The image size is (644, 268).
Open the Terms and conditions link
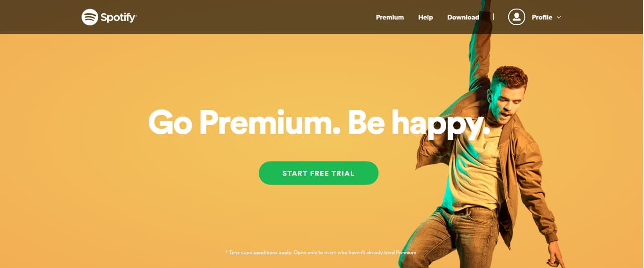coord(253,252)
